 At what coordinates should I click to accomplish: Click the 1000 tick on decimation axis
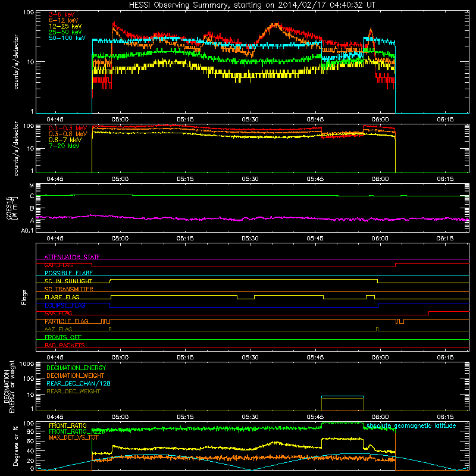pyautogui.click(x=27, y=364)
